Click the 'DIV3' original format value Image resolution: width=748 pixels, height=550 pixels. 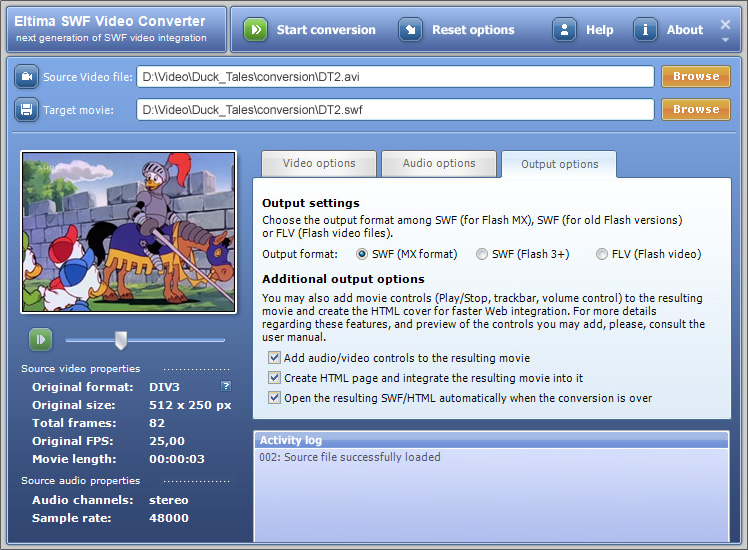tap(164, 387)
